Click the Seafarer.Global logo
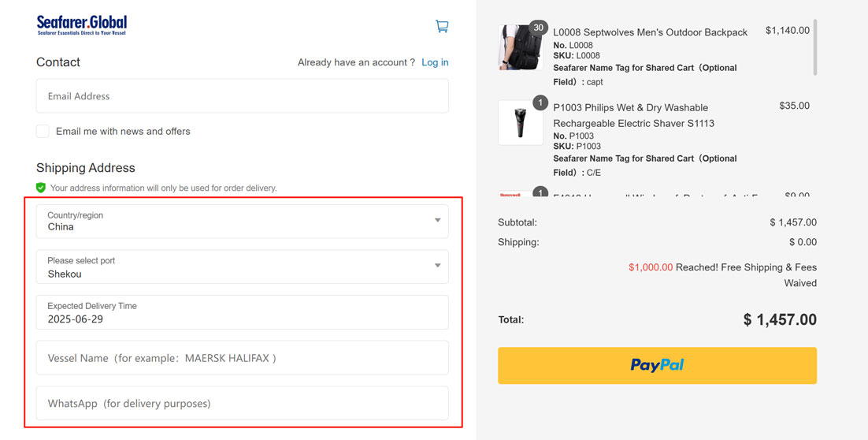Image resolution: width=868 pixels, height=440 pixels. pyautogui.click(x=81, y=25)
